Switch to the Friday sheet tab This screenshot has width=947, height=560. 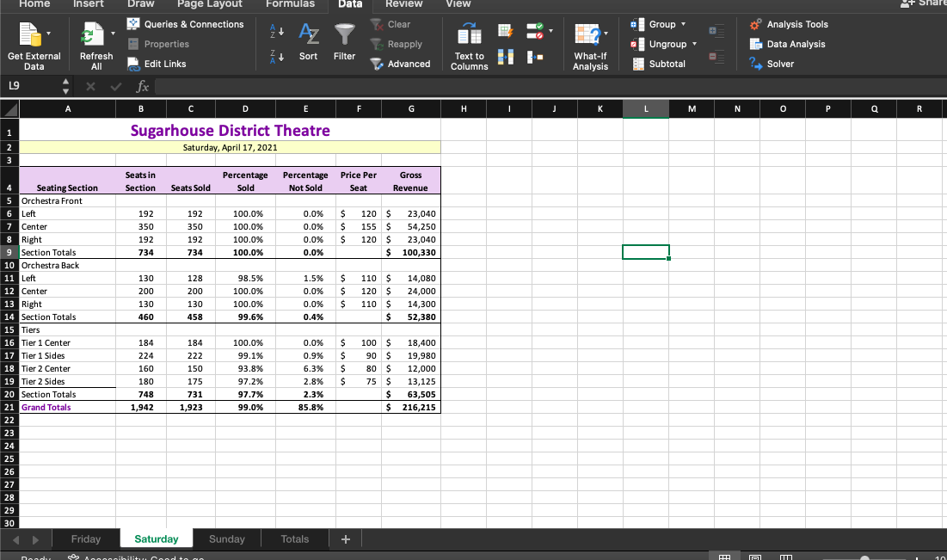pos(86,538)
